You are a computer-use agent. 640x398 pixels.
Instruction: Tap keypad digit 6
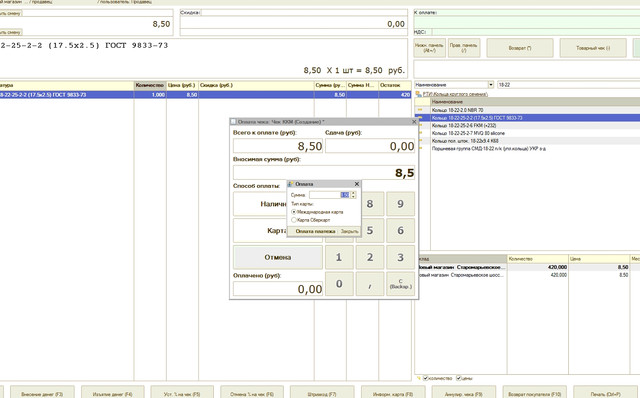click(x=400, y=231)
